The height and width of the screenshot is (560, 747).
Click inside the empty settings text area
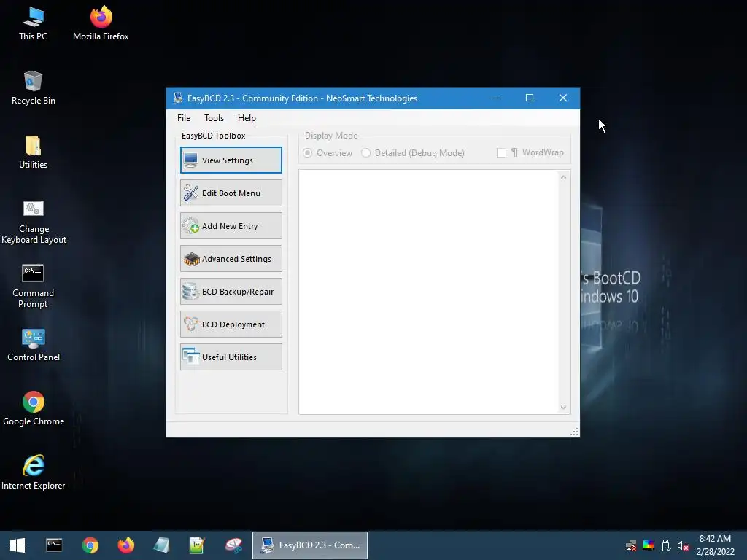tap(429, 292)
